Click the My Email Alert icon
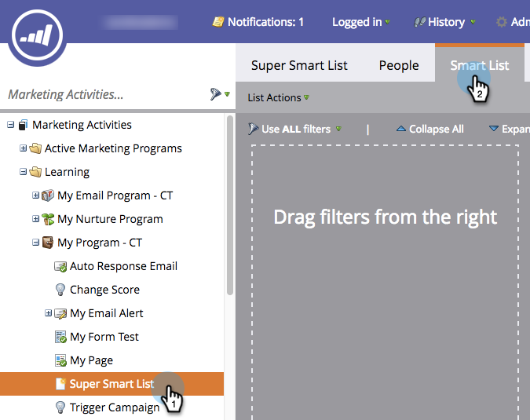530x420 pixels. (x=60, y=313)
